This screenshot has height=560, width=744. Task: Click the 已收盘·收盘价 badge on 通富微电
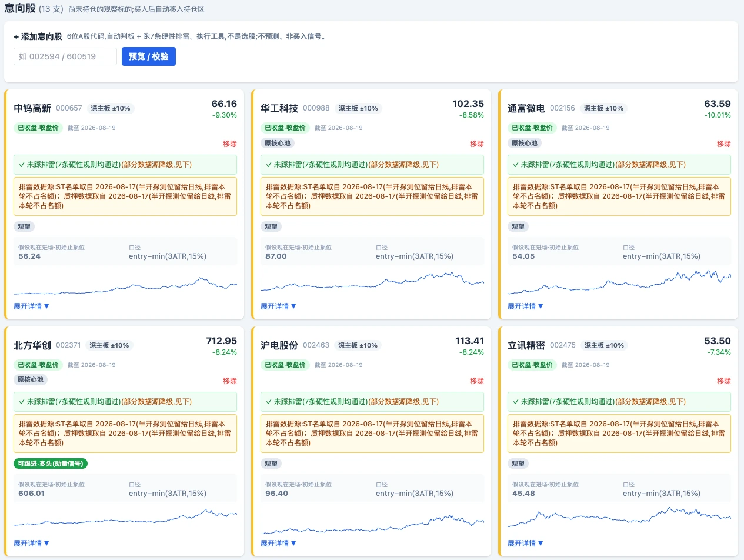point(532,128)
